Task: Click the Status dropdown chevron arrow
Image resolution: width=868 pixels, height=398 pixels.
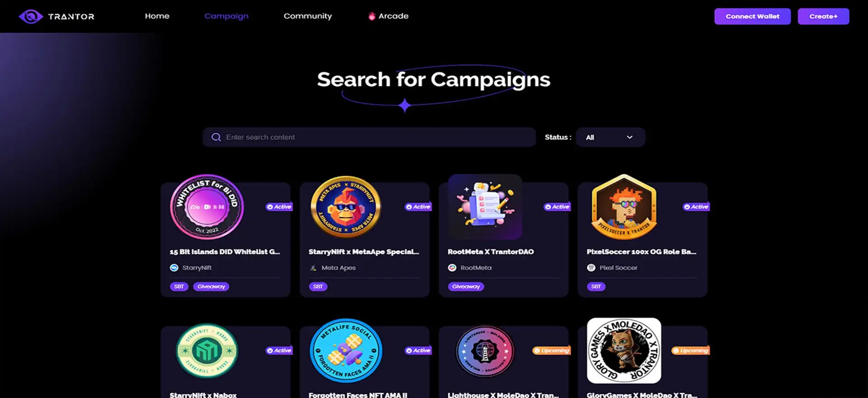Action: [x=630, y=137]
